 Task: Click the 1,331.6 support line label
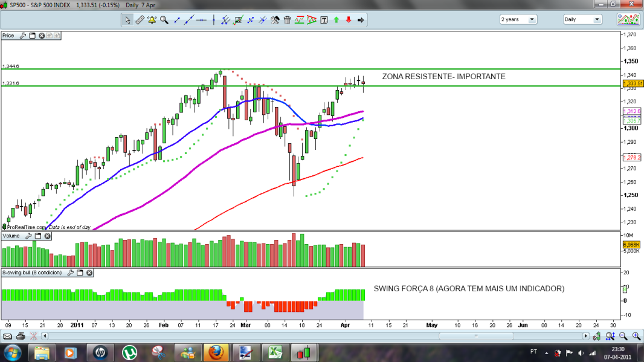click(11, 83)
